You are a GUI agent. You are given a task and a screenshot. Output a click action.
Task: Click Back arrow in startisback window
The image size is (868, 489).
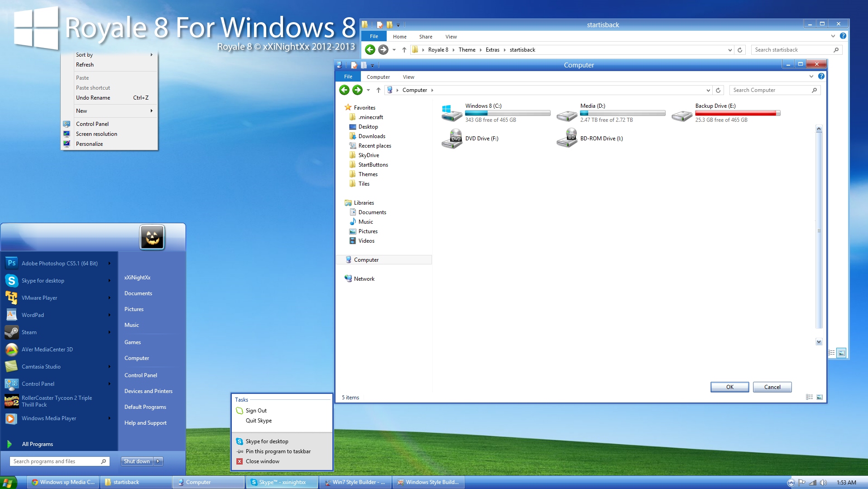coord(370,50)
